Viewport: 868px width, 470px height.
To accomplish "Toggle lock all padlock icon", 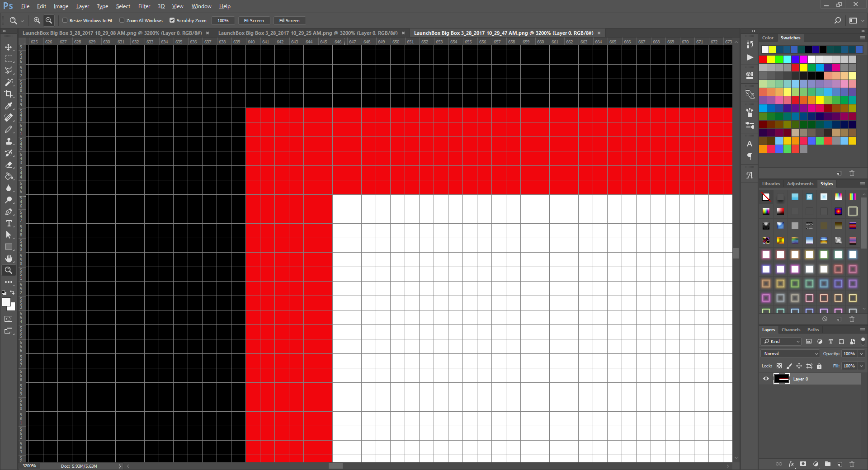I will coord(819,366).
